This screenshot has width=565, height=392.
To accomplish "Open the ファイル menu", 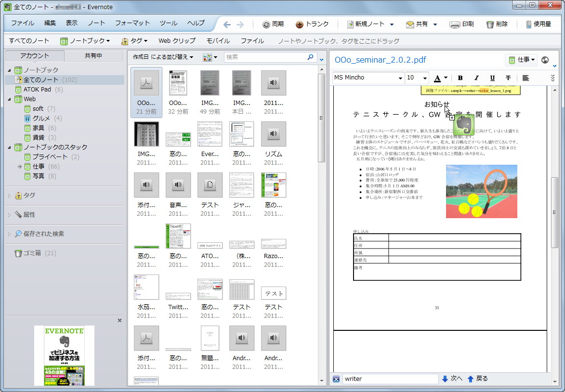I will click(22, 23).
